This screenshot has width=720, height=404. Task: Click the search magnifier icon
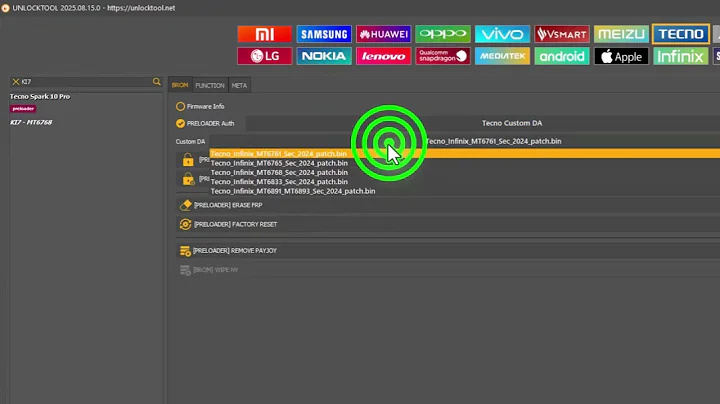[x=157, y=82]
